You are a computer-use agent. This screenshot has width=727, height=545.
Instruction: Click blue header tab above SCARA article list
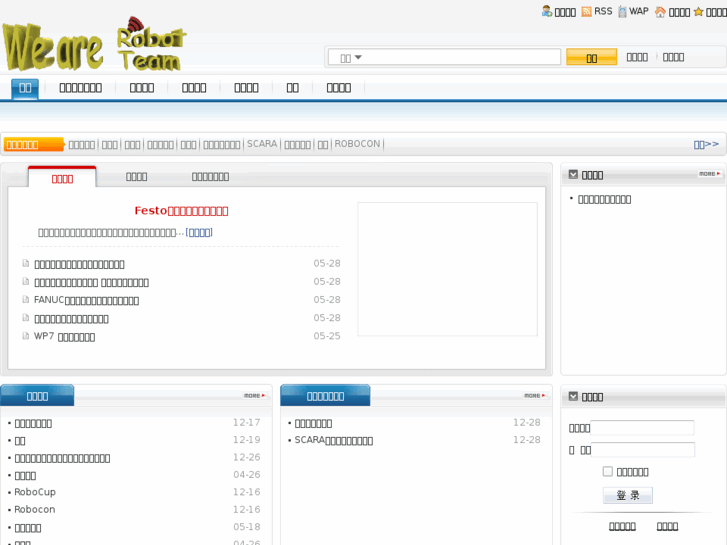point(325,396)
